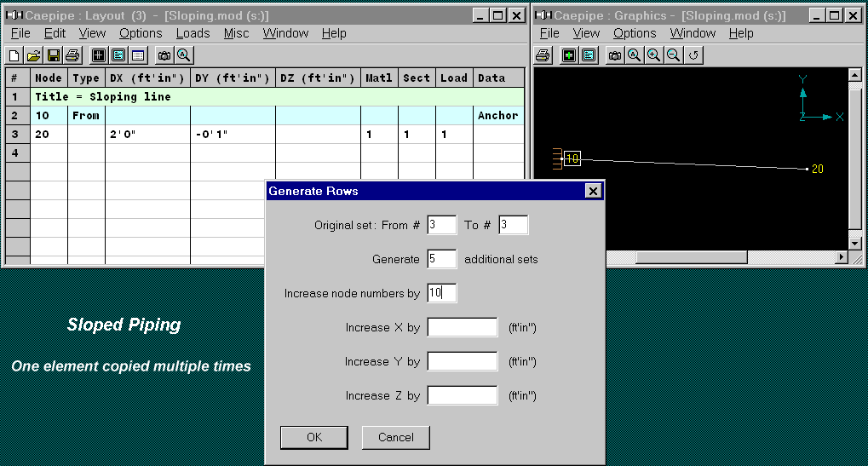
Task: Zoom in using the plus magnifier icon
Action: point(653,55)
